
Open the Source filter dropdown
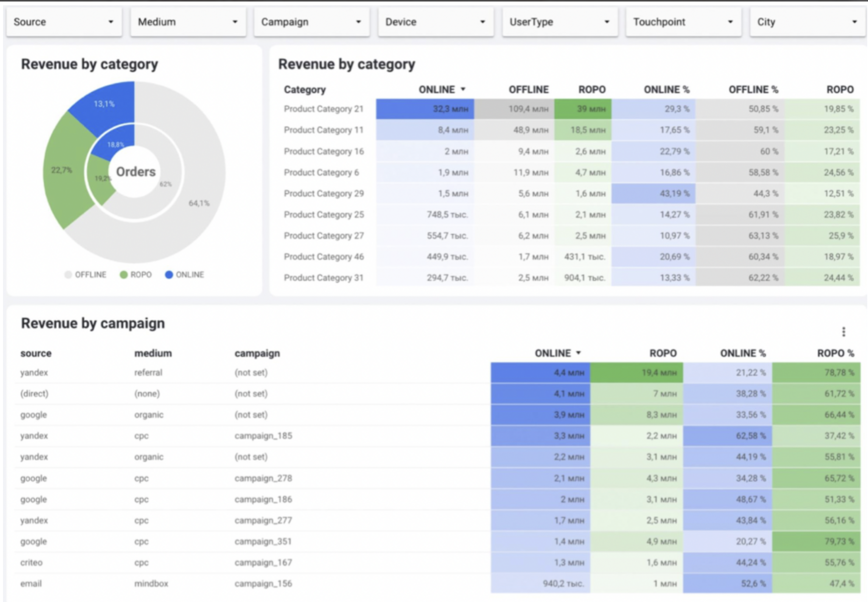coord(64,22)
